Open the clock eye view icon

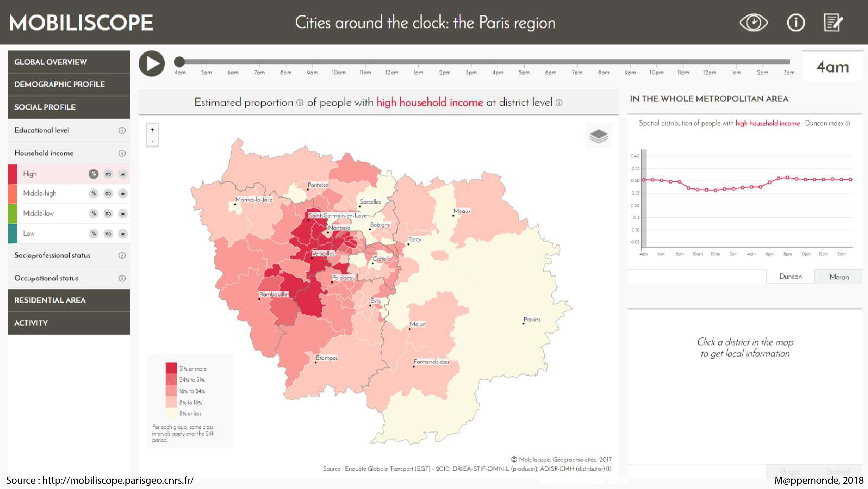click(753, 23)
